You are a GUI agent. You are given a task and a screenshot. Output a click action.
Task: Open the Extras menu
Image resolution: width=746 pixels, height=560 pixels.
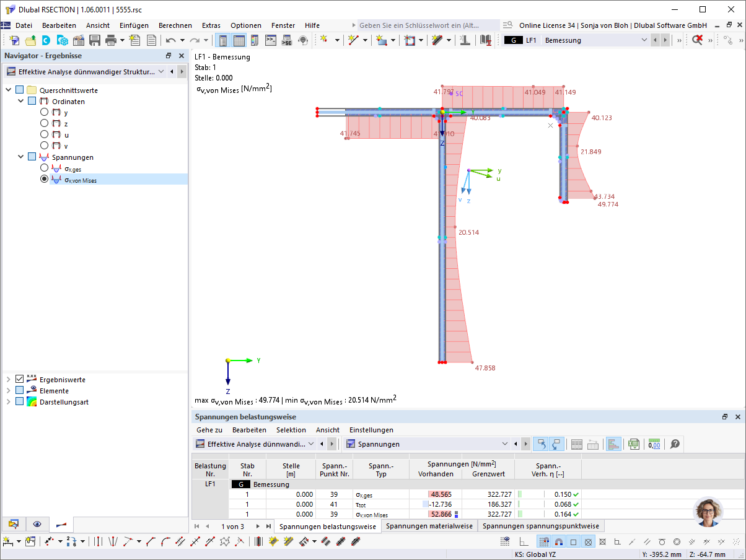211,25
